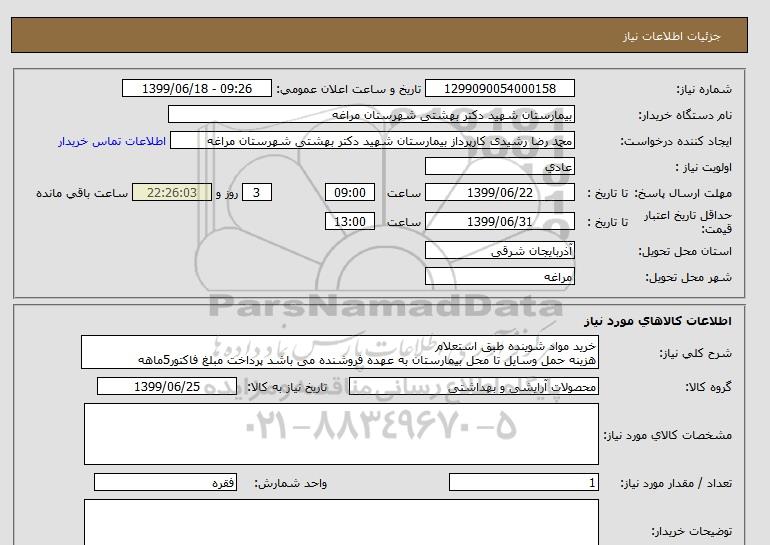Click goods group field محصولات آرایشی و بهداشتی
Image resolution: width=770 pixels, height=545 pixels.
473,387
